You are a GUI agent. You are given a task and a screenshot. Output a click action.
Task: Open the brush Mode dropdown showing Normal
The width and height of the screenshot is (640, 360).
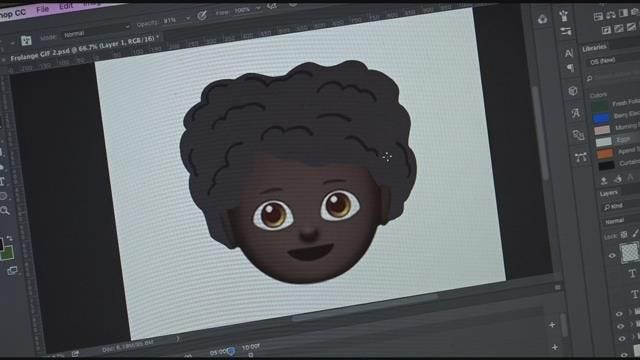pos(96,31)
